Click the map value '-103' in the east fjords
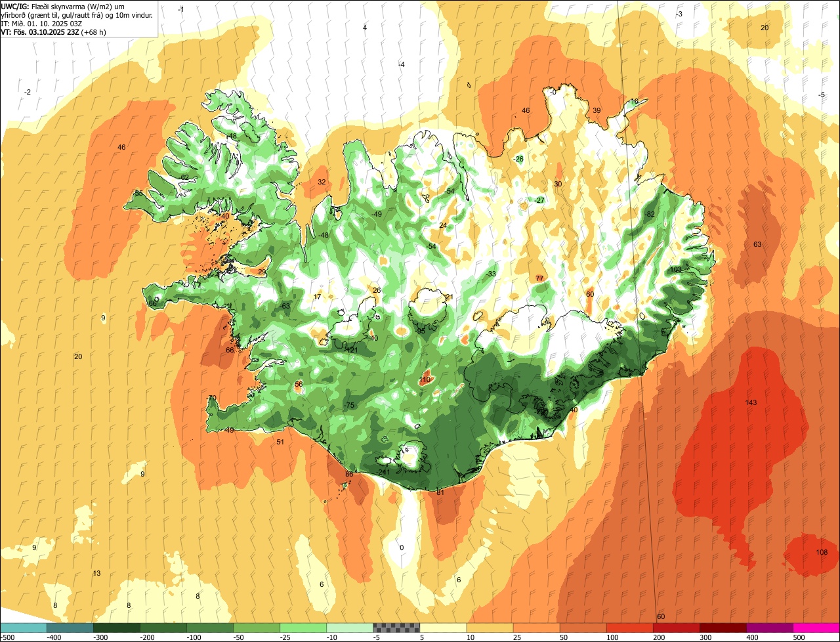Screen dimensions: 840x642 coord(675,270)
